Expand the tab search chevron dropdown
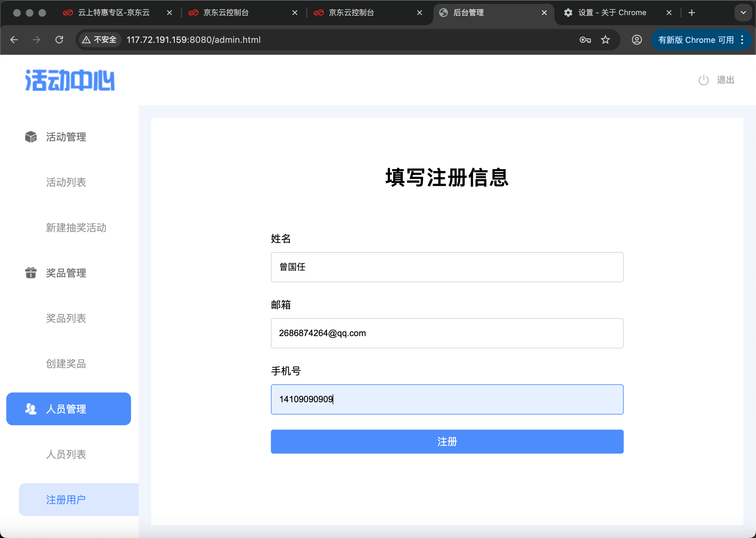Viewport: 756px width, 538px height. [x=743, y=13]
